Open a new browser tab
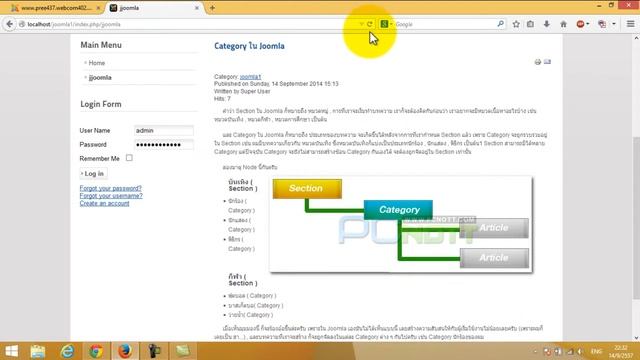Viewport: 640px width, 360px height. (x=212, y=8)
